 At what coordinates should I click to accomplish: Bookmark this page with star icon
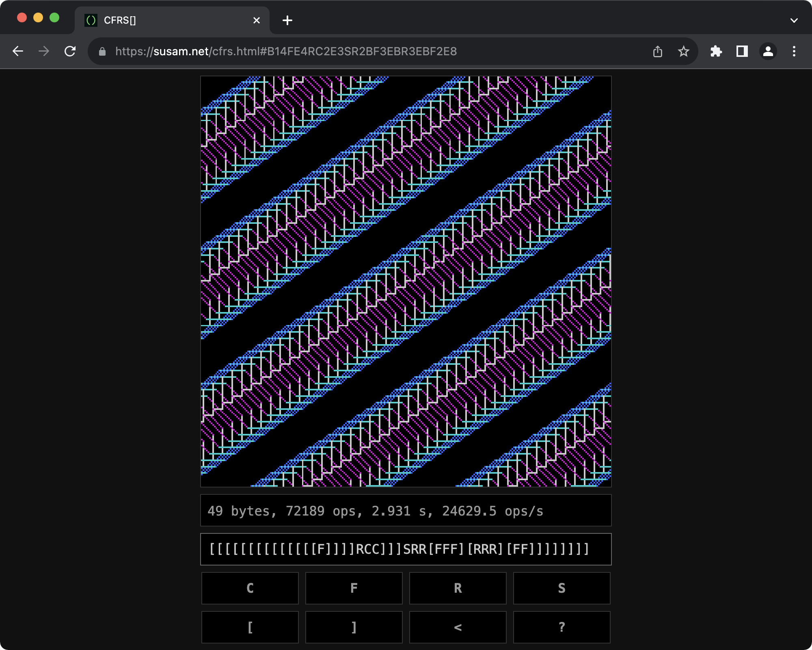684,51
